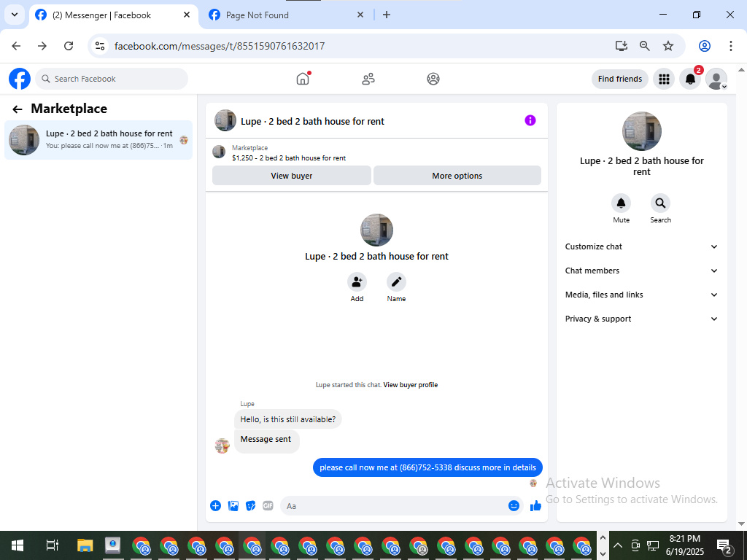Click the Facebook logo home icon
Image resolution: width=747 pixels, height=560 pixels.
pos(20,79)
